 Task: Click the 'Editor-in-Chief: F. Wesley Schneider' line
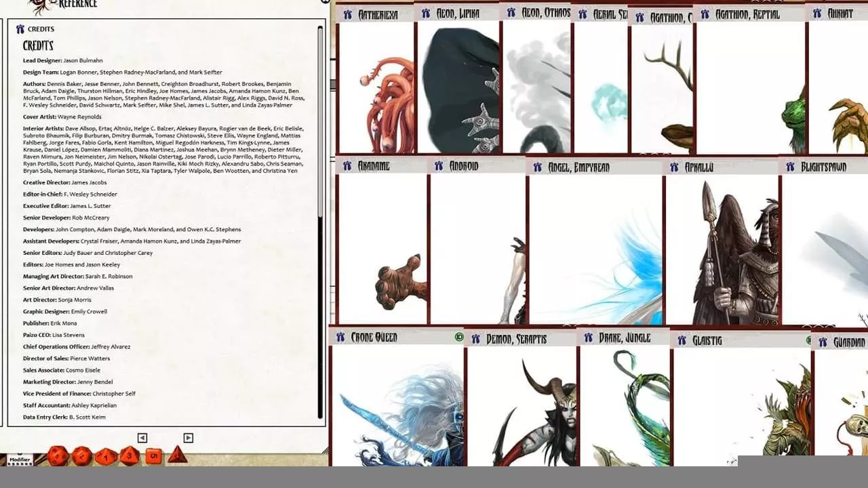click(x=70, y=194)
